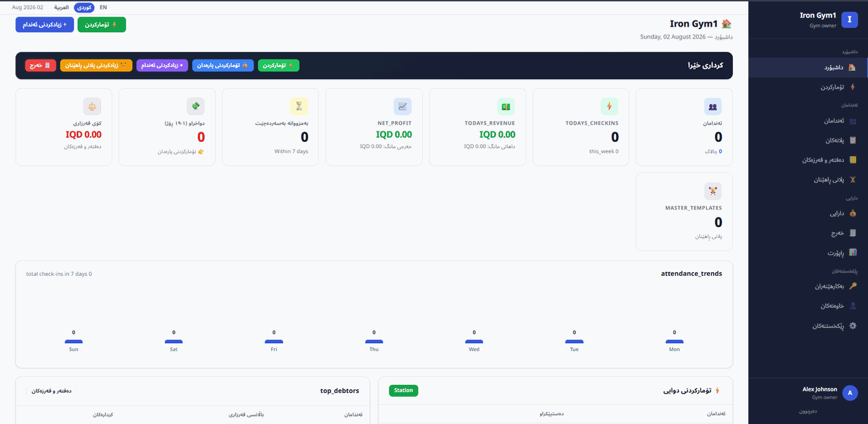Click the balance scale icon on debt card
Screen dimensions: 868x424
(92, 107)
